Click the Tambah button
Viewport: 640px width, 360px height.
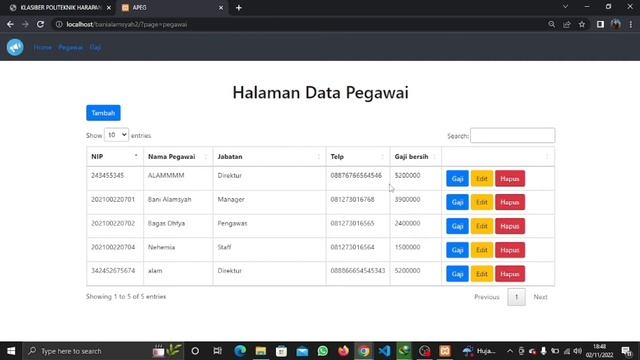(x=103, y=113)
